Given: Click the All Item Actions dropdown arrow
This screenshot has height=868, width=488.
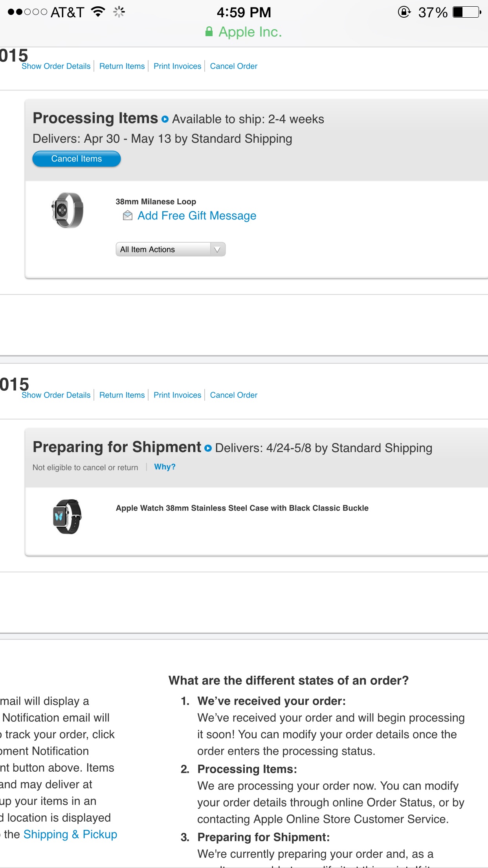Looking at the screenshot, I should tap(217, 249).
